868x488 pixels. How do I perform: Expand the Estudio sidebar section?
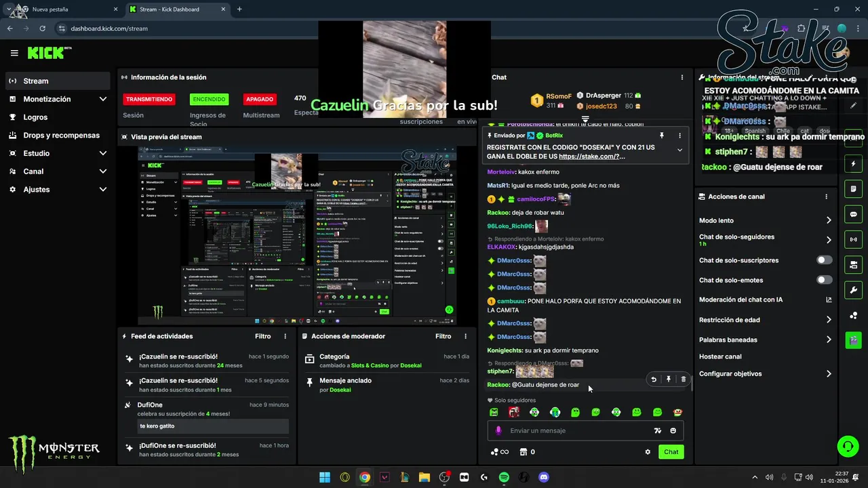[x=58, y=153]
